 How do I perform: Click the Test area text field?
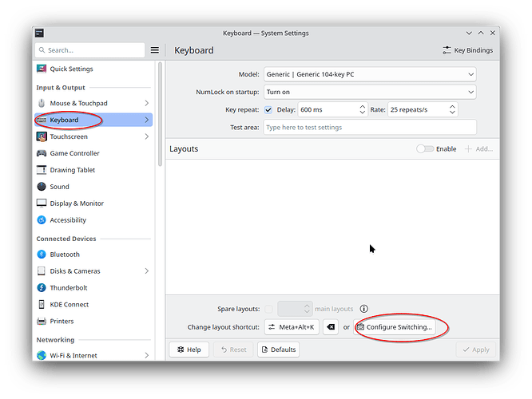coord(370,128)
